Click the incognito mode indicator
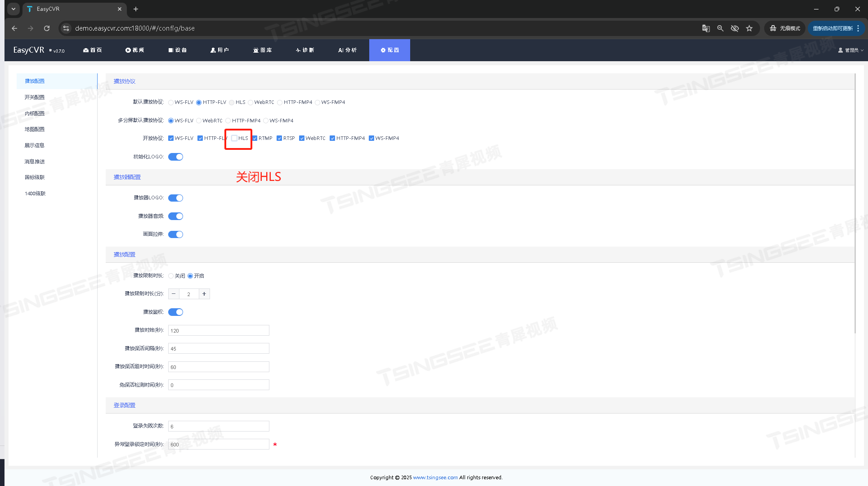868x486 pixels. tap(785, 28)
